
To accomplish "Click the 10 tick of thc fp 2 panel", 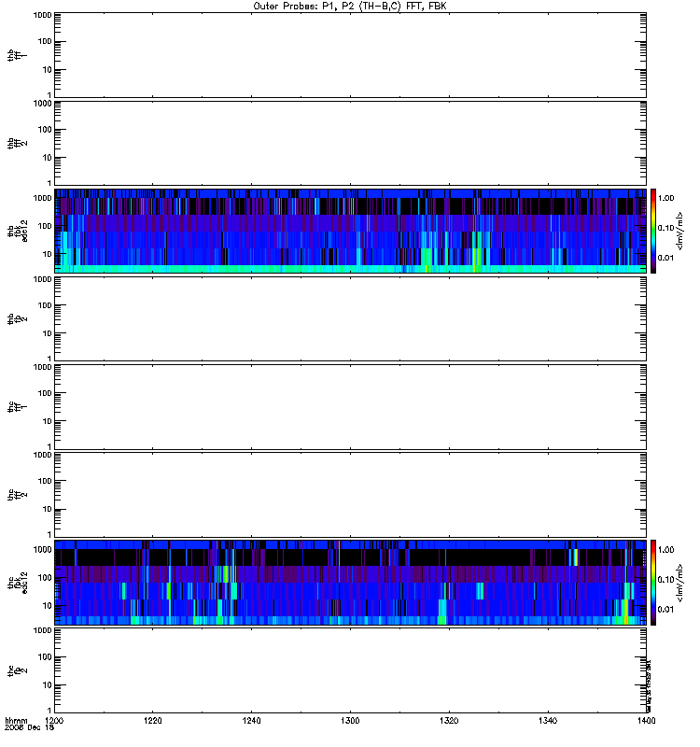I will [47, 685].
